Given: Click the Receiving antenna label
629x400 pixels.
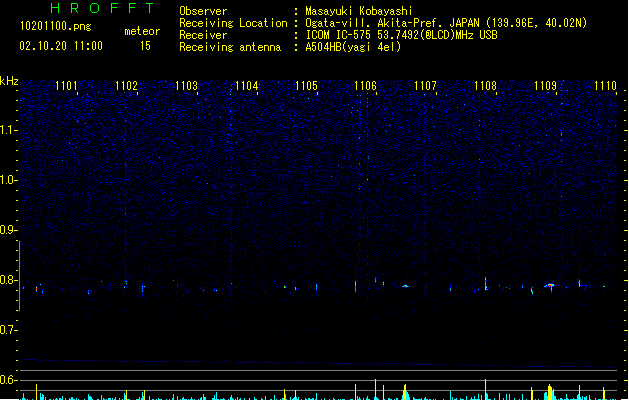Looking at the screenshot, I should point(230,47).
